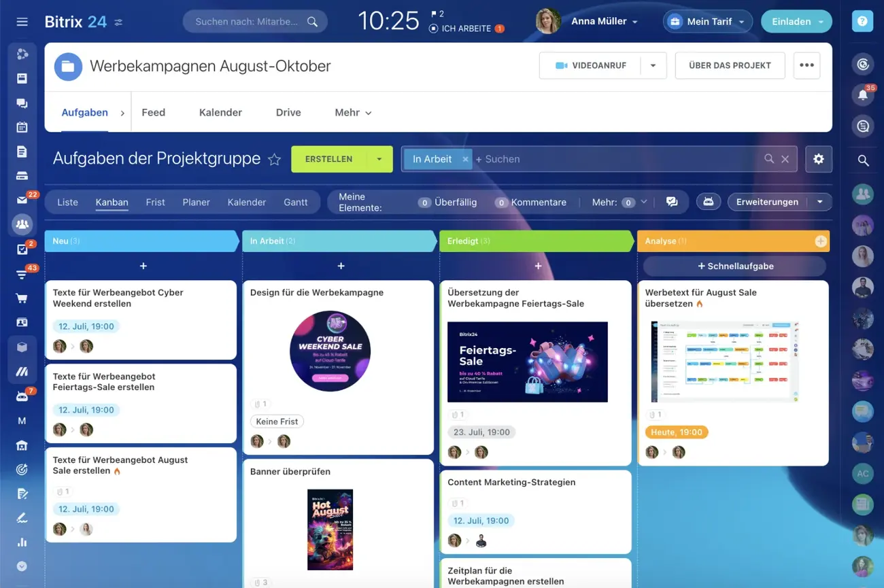Screen dimensions: 884x588
Task: Click the online store cart icon
Action: (22, 298)
